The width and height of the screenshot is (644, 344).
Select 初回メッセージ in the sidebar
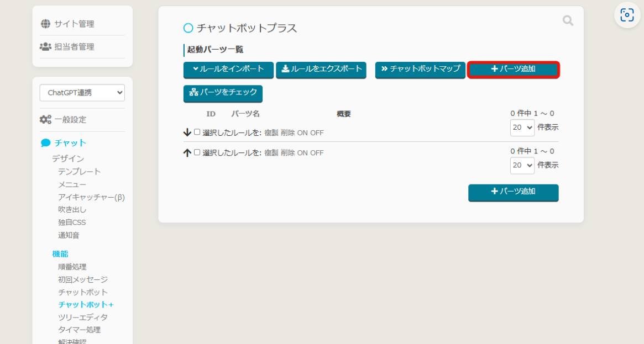(83, 279)
